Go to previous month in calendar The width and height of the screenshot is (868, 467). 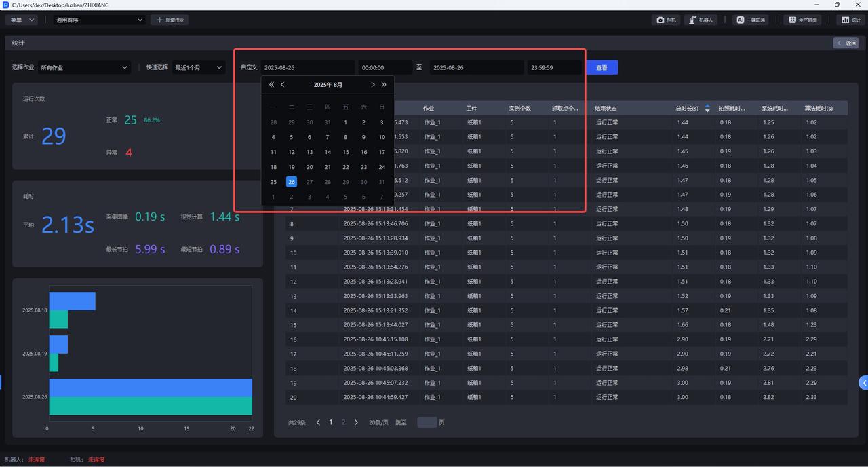pyautogui.click(x=283, y=85)
